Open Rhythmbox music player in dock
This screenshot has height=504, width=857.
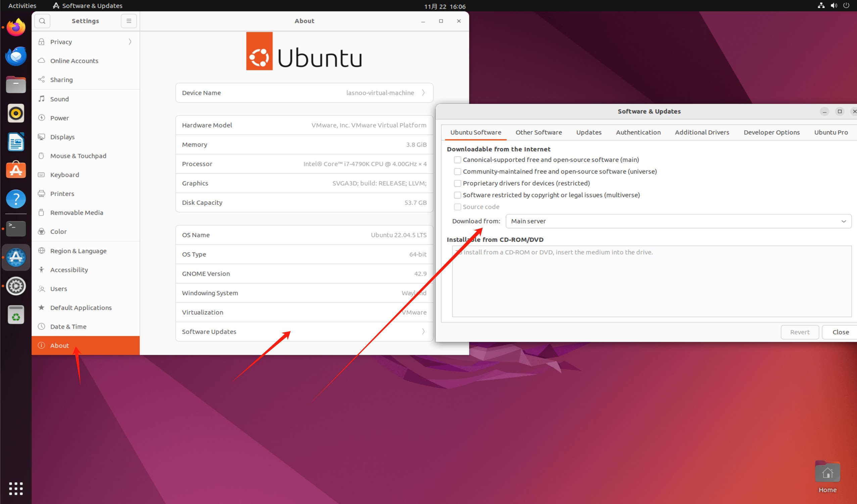tap(16, 113)
